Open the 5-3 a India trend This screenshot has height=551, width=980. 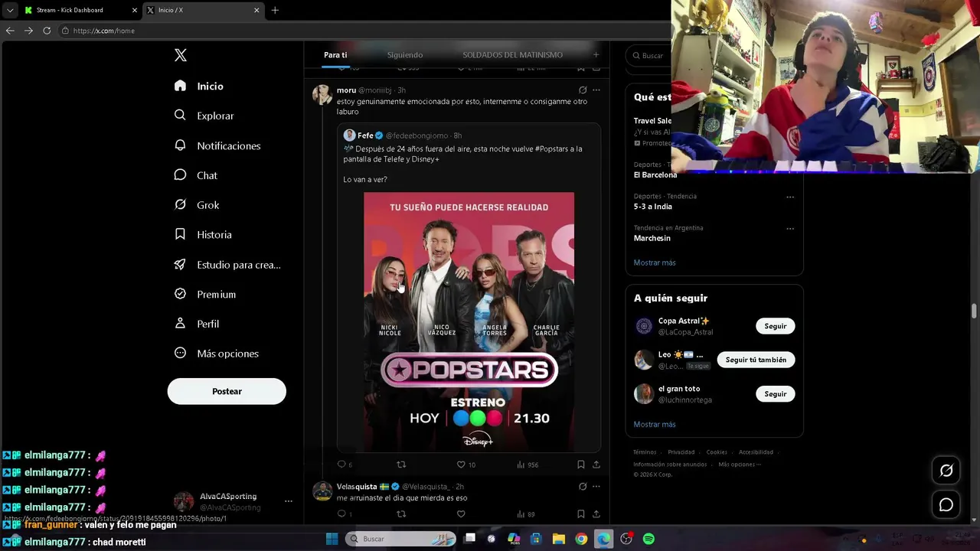pyautogui.click(x=653, y=207)
